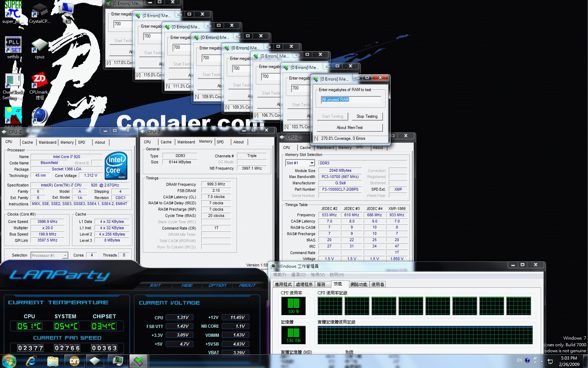The image size is (588, 368).
Task: Click the About MemTest button
Action: pos(350,128)
